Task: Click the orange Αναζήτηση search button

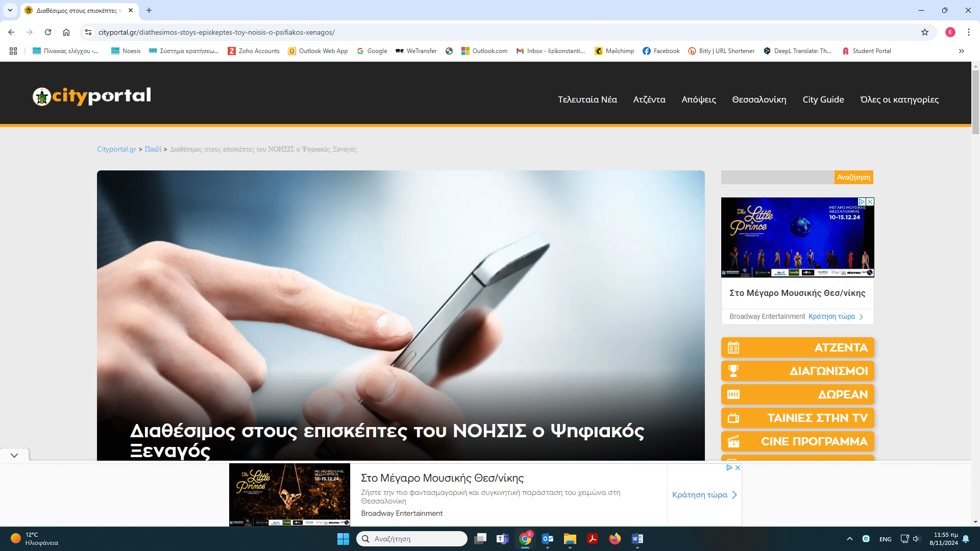Action: pos(853,177)
